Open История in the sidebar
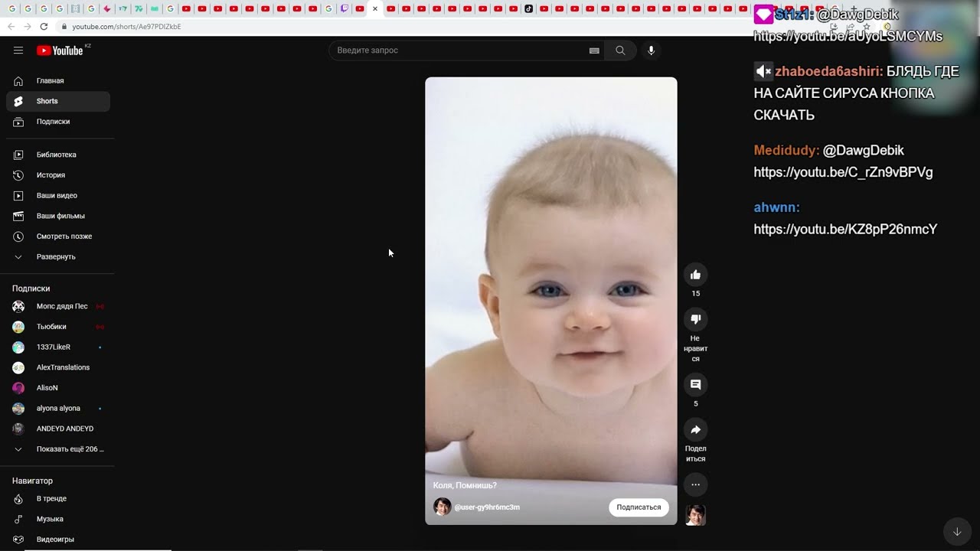This screenshot has height=551, width=980. pos(58,175)
